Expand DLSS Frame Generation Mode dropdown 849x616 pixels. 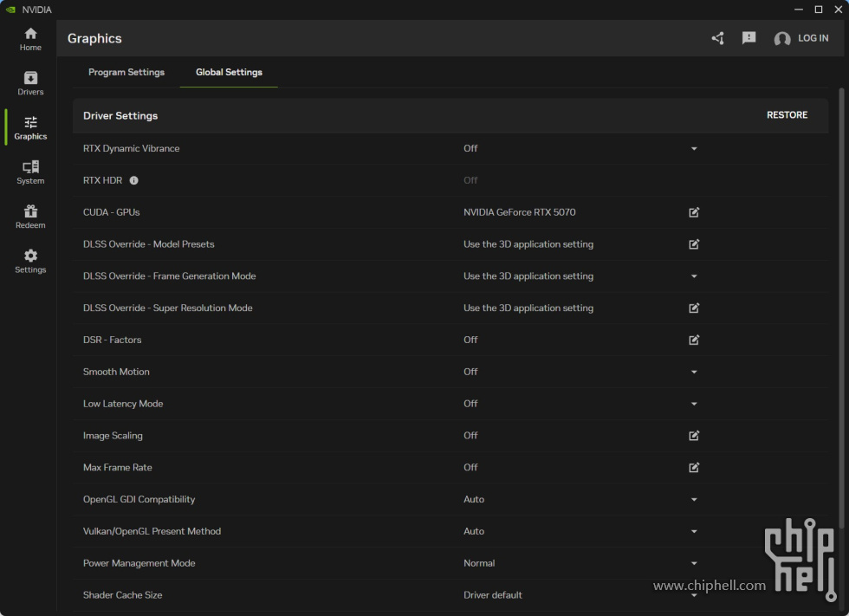[x=694, y=276]
